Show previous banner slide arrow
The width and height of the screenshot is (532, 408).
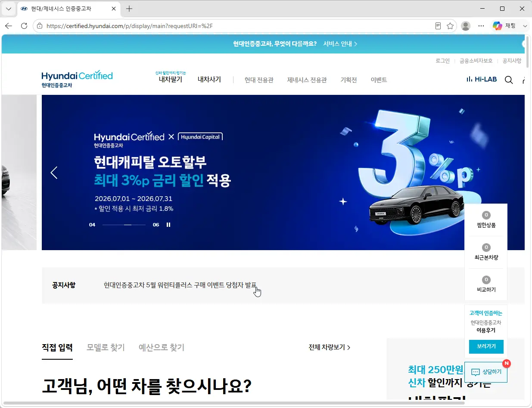(54, 173)
